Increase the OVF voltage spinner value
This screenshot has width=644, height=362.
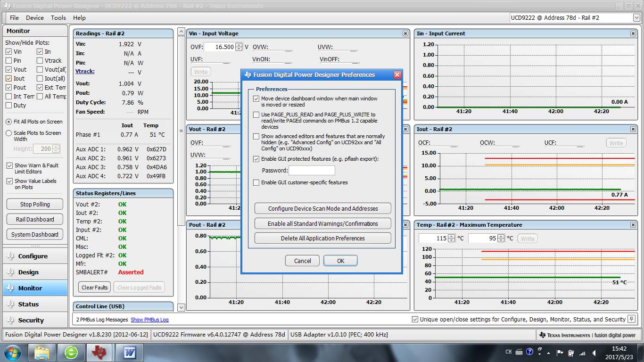coord(239,45)
